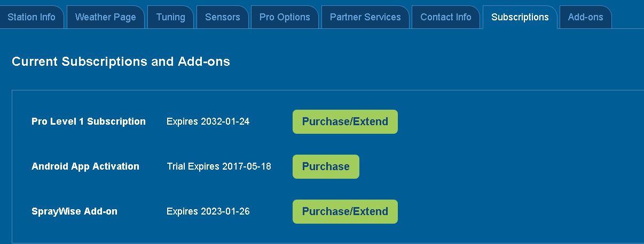644x244 pixels.
Task: Click empty space right of SprayWise Purchase/Extend button
Action: click(x=507, y=211)
